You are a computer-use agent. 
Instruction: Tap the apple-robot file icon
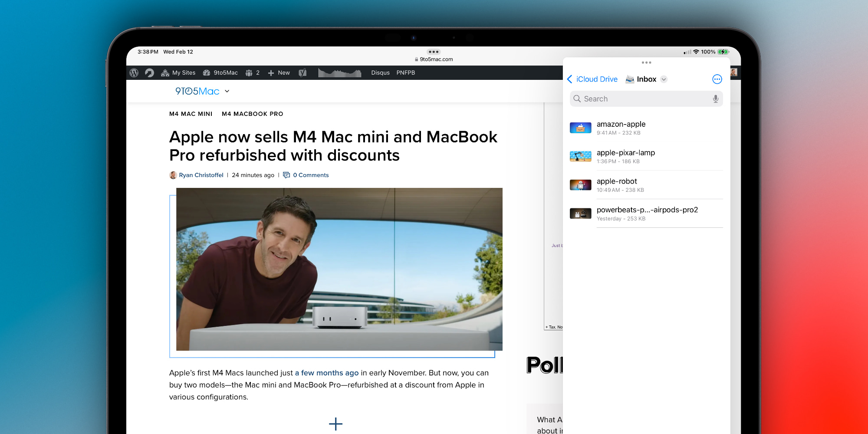pos(580,184)
